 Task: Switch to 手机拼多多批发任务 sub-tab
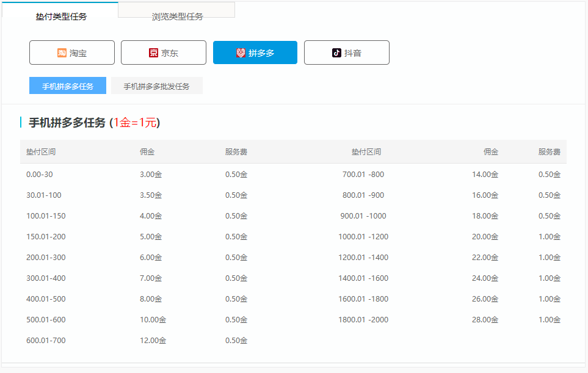tap(157, 86)
